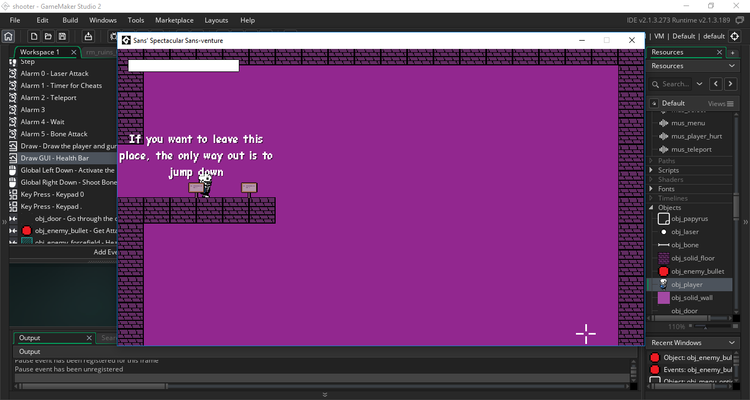Add a new resource view tab

(732, 53)
